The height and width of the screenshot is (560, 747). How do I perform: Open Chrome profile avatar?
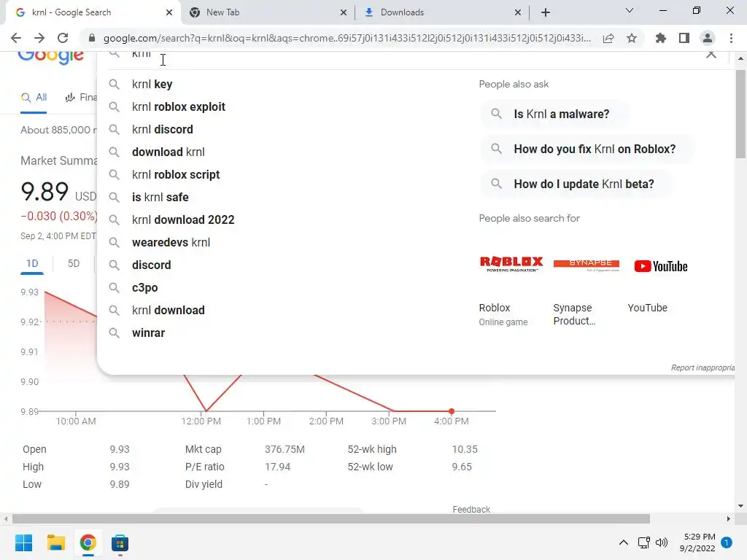(708, 38)
